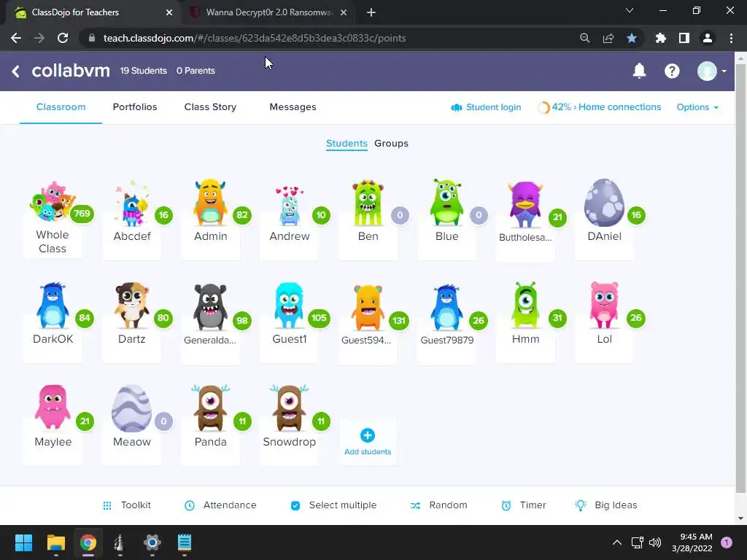This screenshot has width=747, height=560.
Task: Select Guest79879's blue monster
Action: coord(446,308)
